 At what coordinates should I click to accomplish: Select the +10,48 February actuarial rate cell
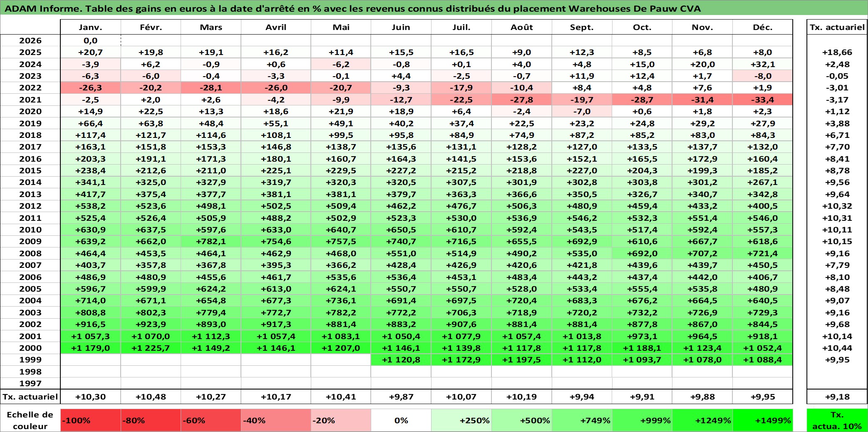click(x=151, y=397)
